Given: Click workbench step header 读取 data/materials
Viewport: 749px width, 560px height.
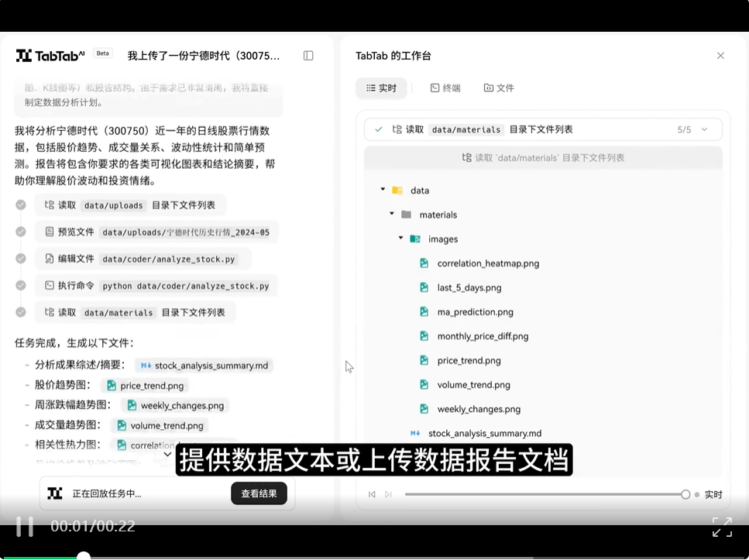Looking at the screenshot, I should (543, 129).
